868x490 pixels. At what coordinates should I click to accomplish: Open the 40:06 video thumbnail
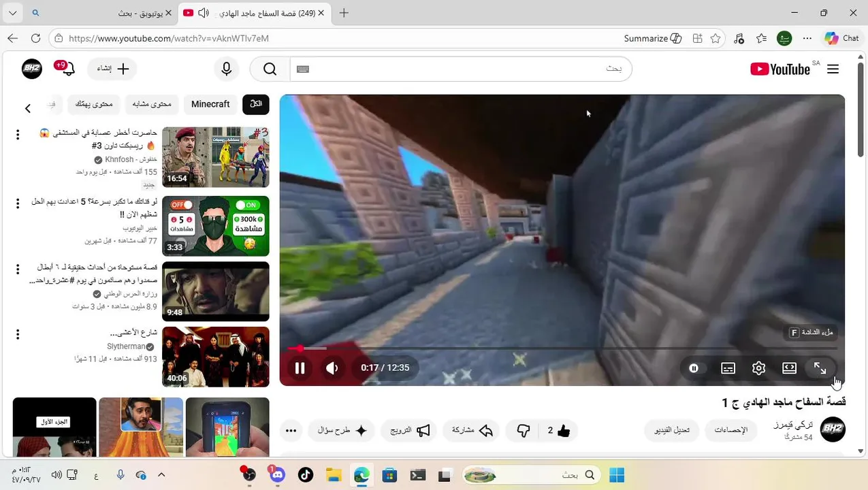pos(216,357)
